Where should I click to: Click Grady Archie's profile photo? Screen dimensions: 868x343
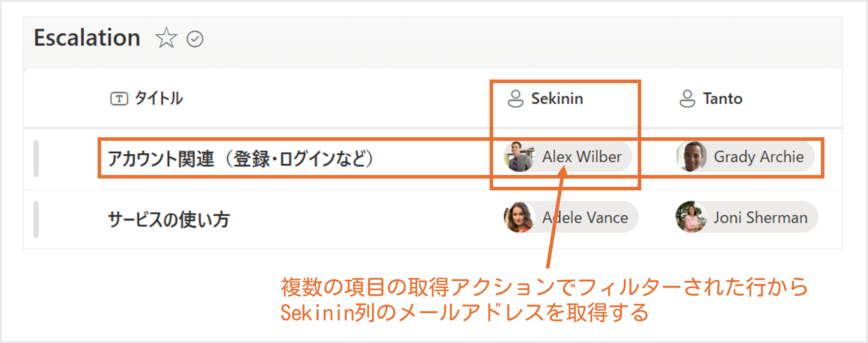click(691, 157)
